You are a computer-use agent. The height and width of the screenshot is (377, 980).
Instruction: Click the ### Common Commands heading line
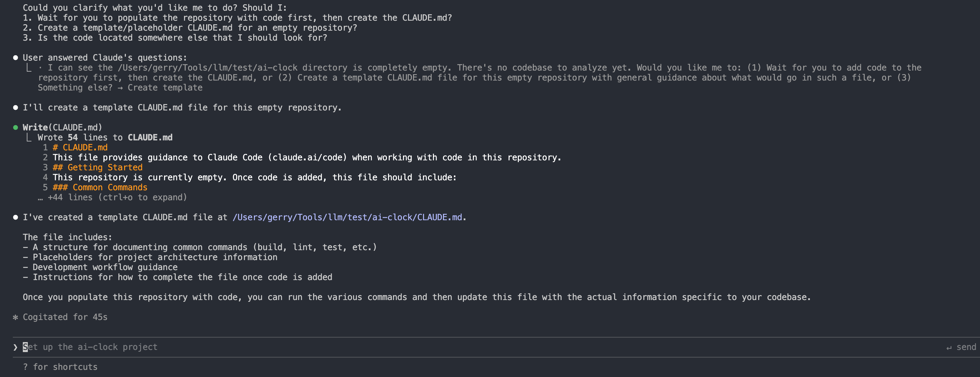[x=99, y=187]
